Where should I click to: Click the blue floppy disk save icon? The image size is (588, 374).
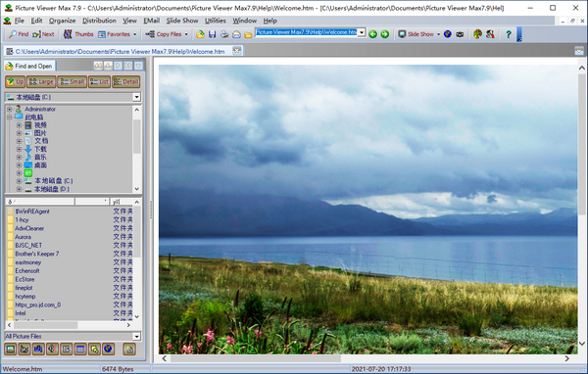pyautogui.click(x=213, y=34)
